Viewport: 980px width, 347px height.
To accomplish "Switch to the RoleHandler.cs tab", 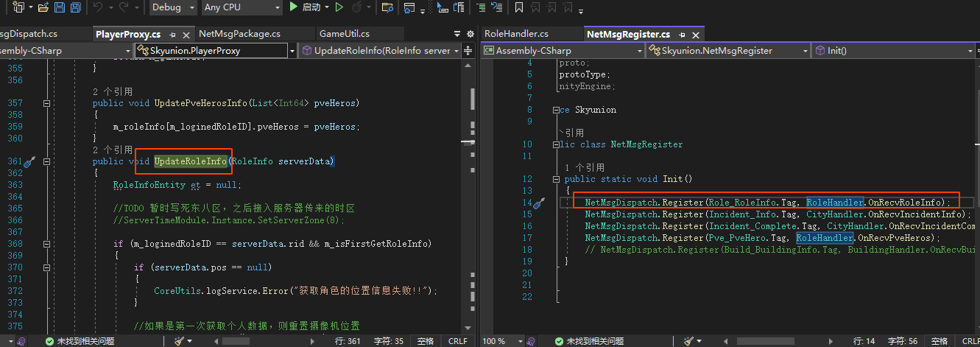I will click(x=516, y=34).
